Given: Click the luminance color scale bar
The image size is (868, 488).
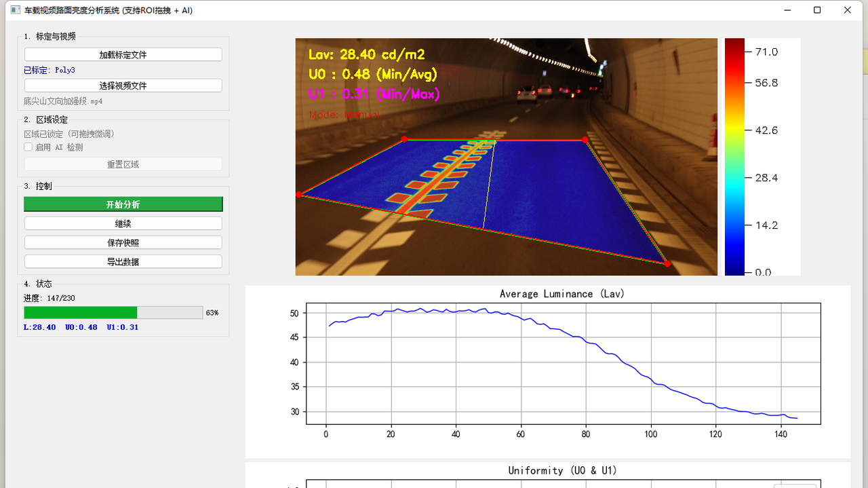Looking at the screenshot, I should pos(734,156).
